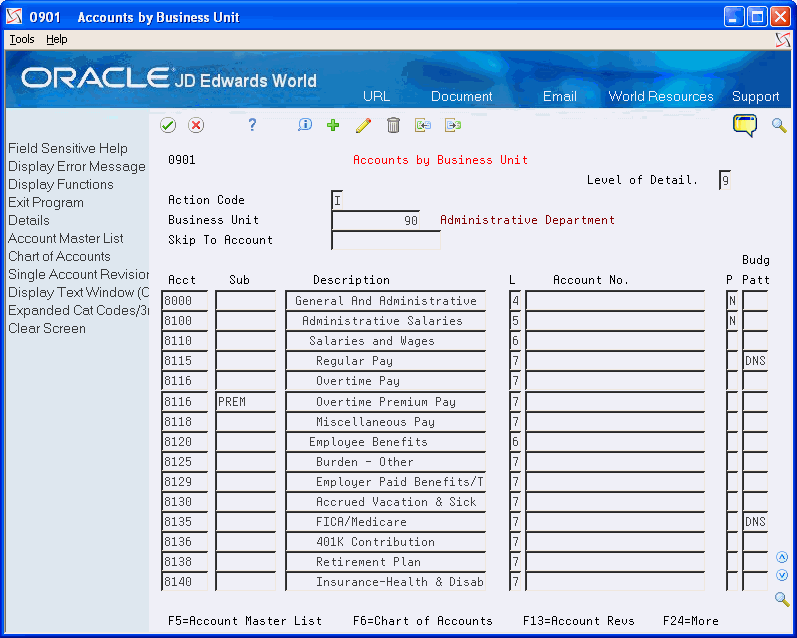Click Budg Patt DNS in Regular Pay row
Viewport: 797px width, 638px height.
coord(755,361)
